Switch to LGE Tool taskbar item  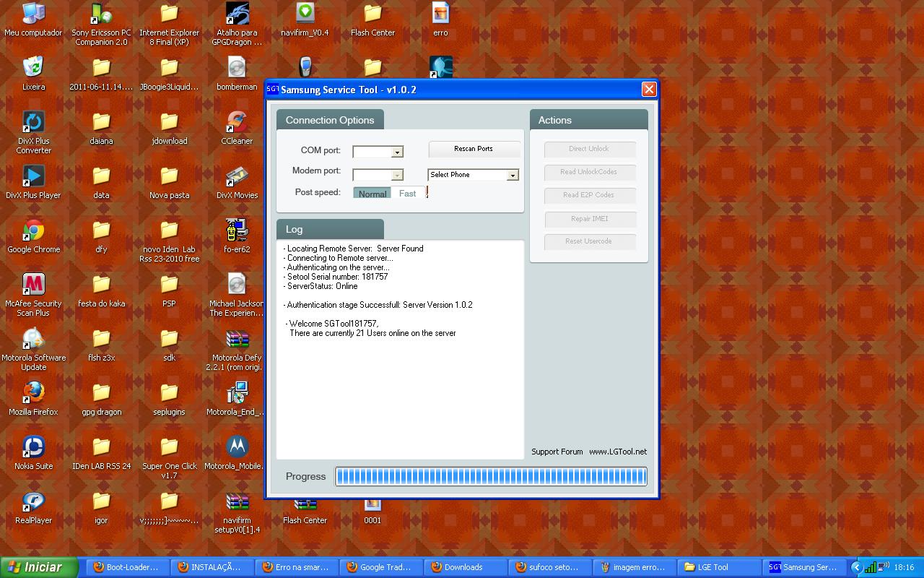tap(720, 567)
